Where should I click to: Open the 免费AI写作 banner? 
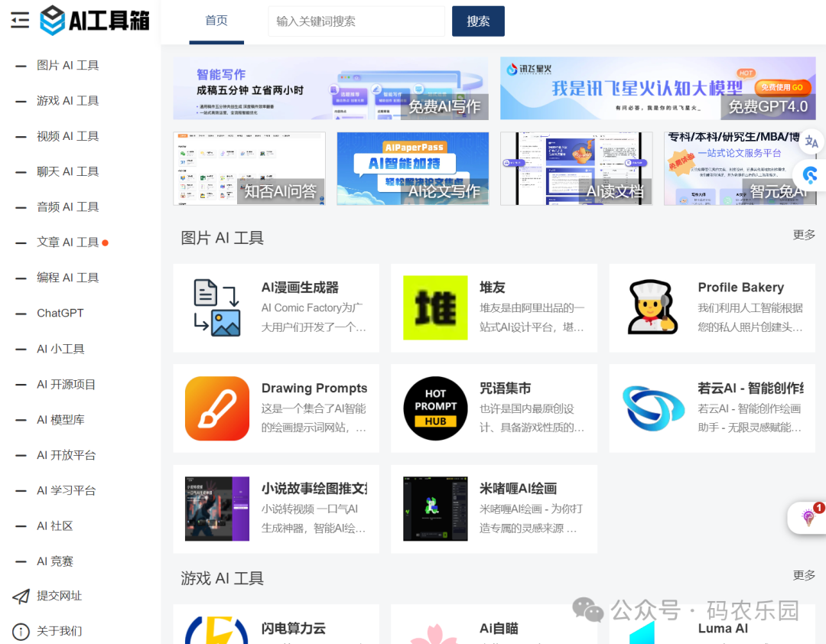pyautogui.click(x=331, y=89)
